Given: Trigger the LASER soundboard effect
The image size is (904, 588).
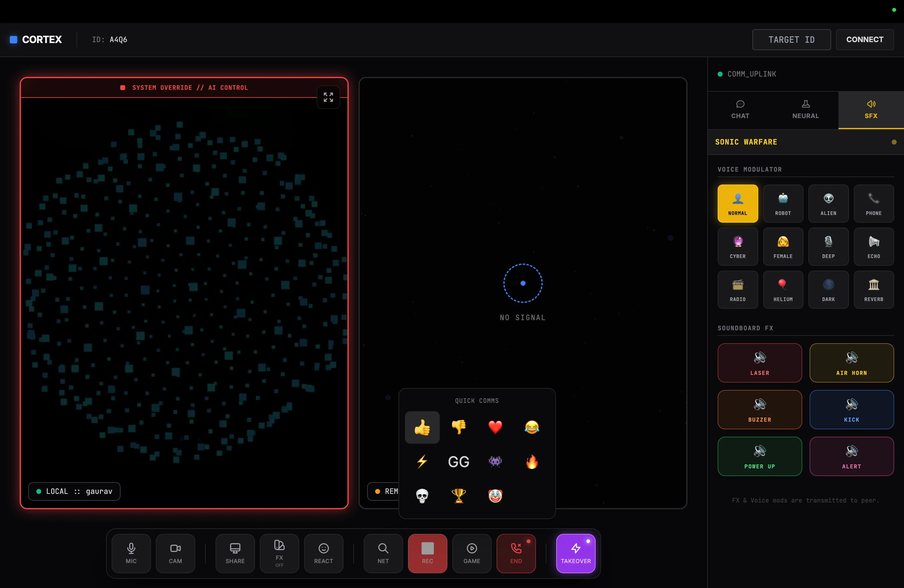Looking at the screenshot, I should pyautogui.click(x=760, y=363).
